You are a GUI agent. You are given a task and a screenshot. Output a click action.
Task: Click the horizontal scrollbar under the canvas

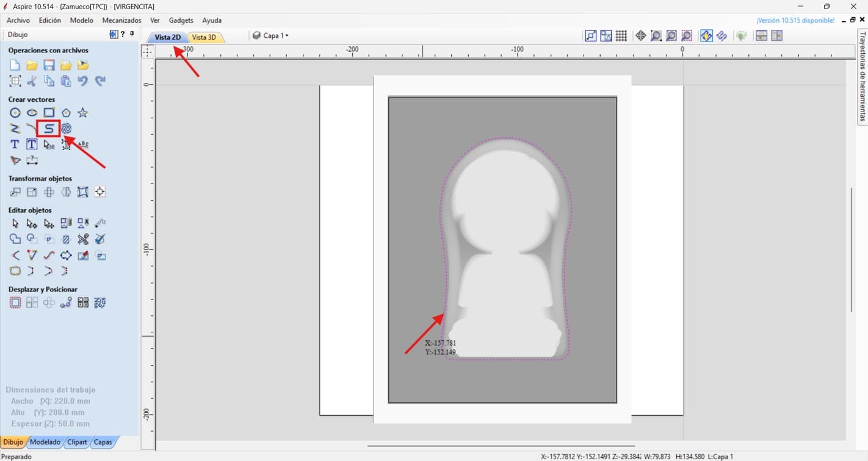[501, 446]
